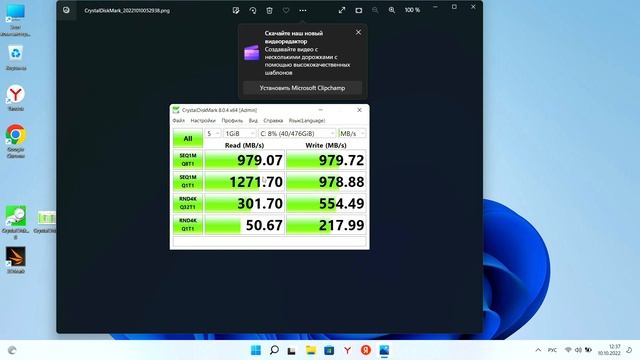This screenshot has height=360, width=640.
Task: Click the Read value 1271.70 in image
Action: (x=256, y=182)
